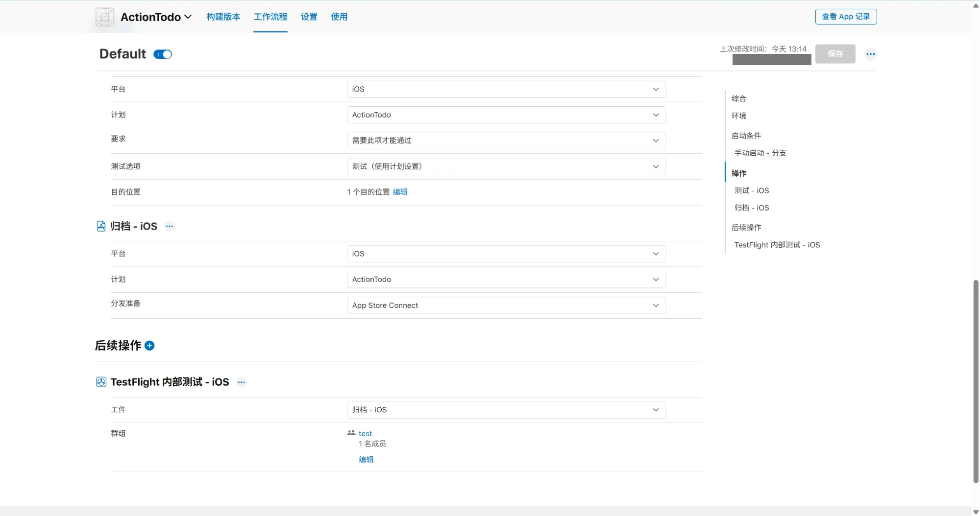The width and height of the screenshot is (980, 516).
Task: Open the 设置 tab
Action: pos(309,17)
